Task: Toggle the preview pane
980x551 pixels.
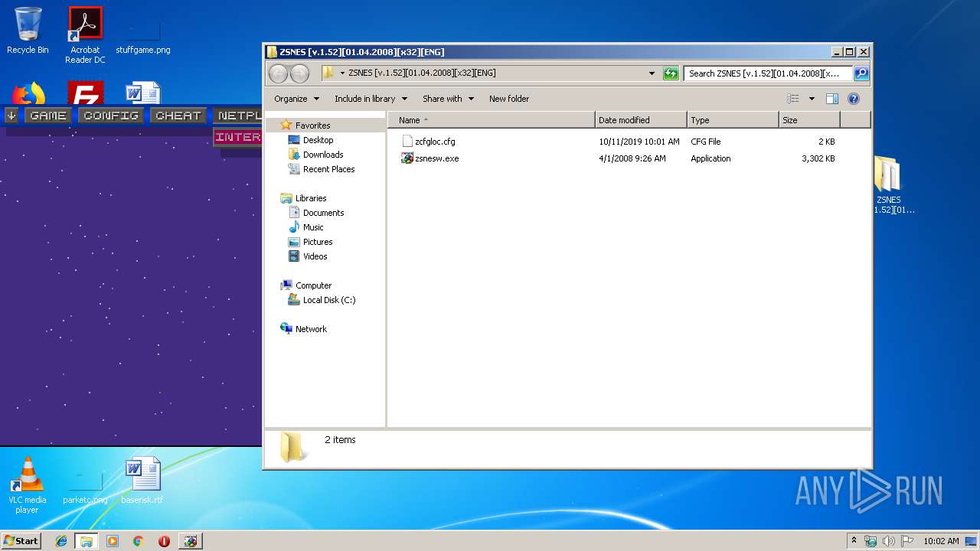Action: coord(832,99)
